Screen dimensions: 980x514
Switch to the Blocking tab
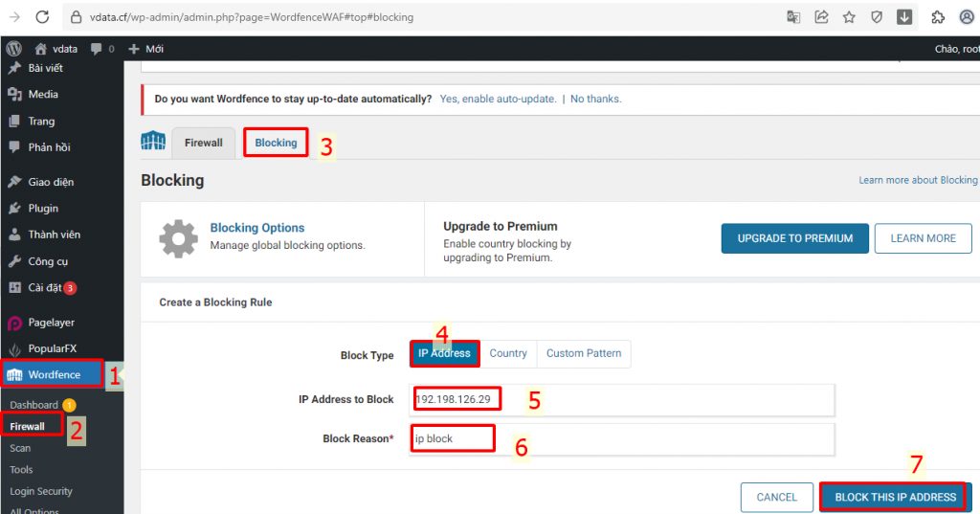click(276, 143)
